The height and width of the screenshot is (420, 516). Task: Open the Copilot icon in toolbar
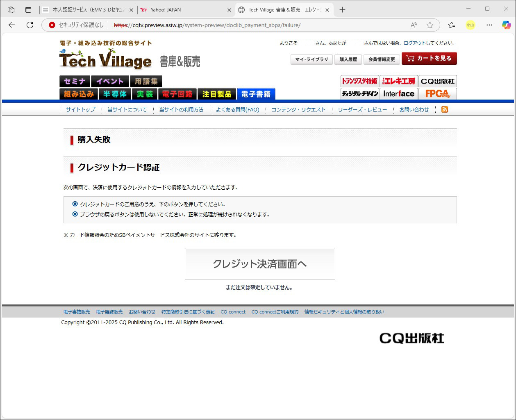pyautogui.click(x=506, y=25)
